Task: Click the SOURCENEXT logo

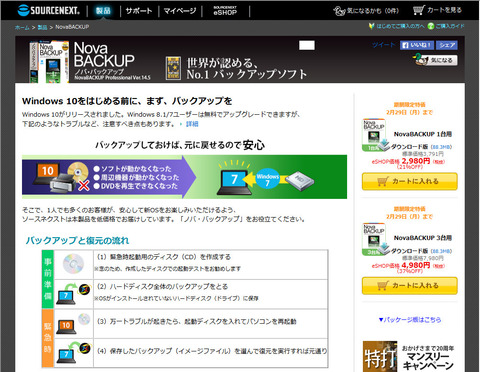Action: 49,10
